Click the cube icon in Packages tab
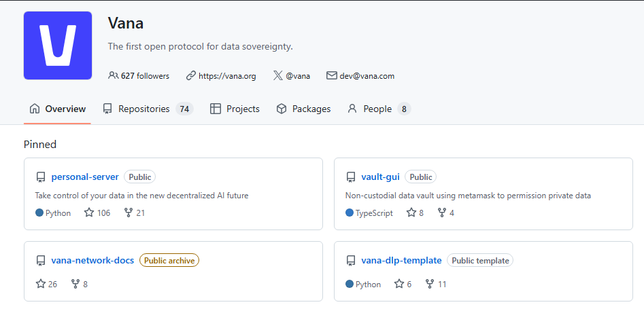644x311 pixels. [282, 109]
